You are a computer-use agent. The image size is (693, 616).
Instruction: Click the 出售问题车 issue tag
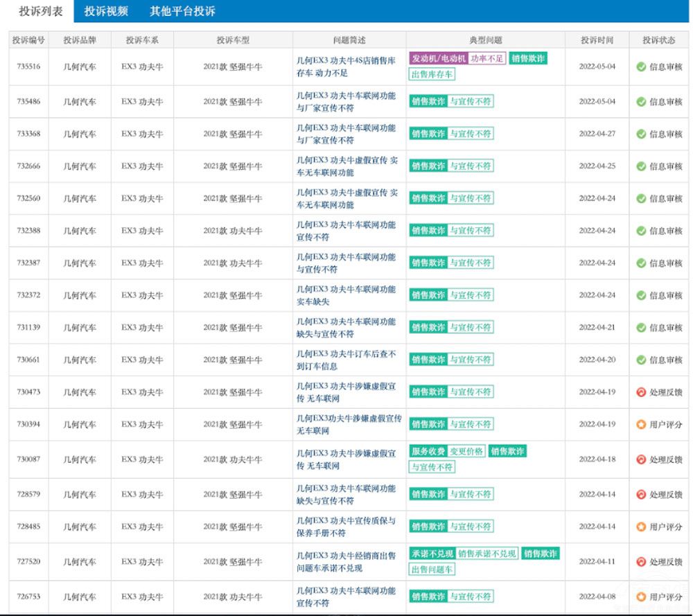pyautogui.click(x=432, y=570)
